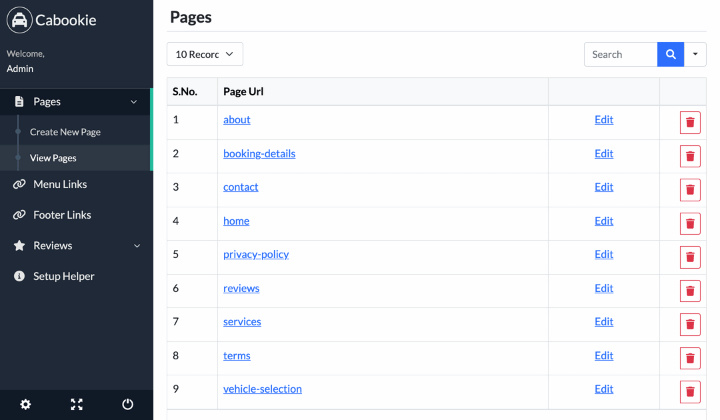Click the blue magnifier search button
720x420 pixels.
670,54
